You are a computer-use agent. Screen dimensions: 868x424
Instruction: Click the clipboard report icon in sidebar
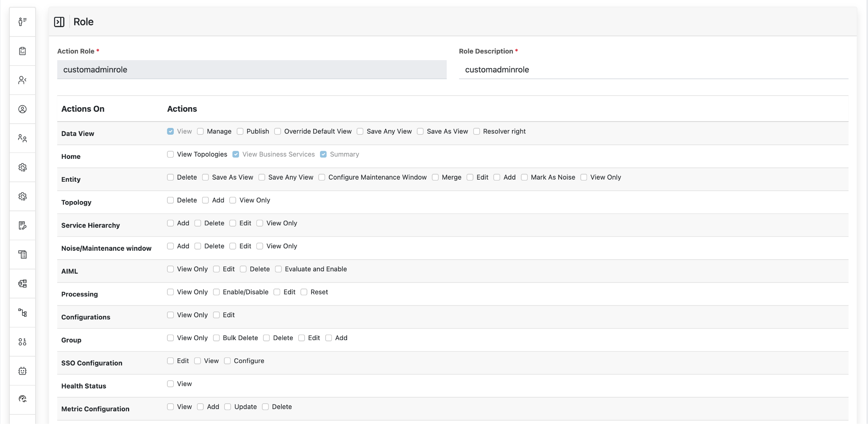coord(22,51)
